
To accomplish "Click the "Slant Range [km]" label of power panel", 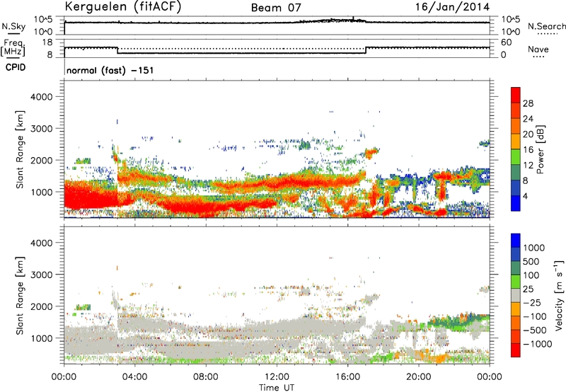I will coord(20,149).
